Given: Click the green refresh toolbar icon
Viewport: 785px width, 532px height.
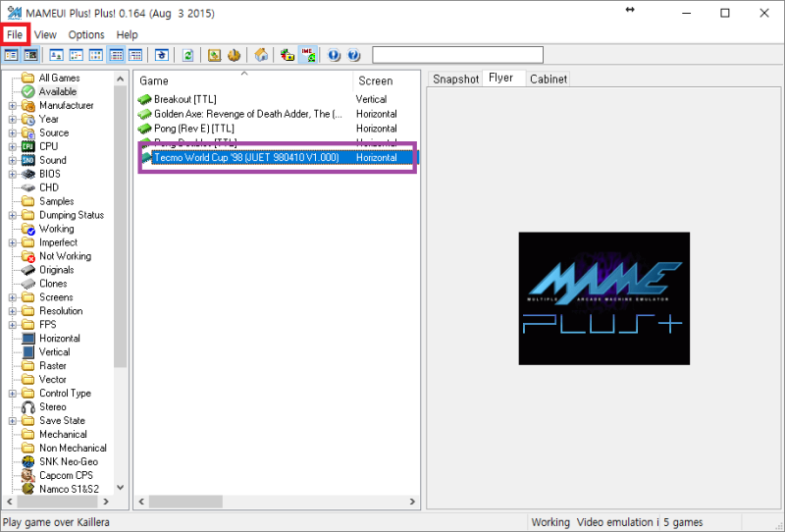Looking at the screenshot, I should pyautogui.click(x=187, y=55).
